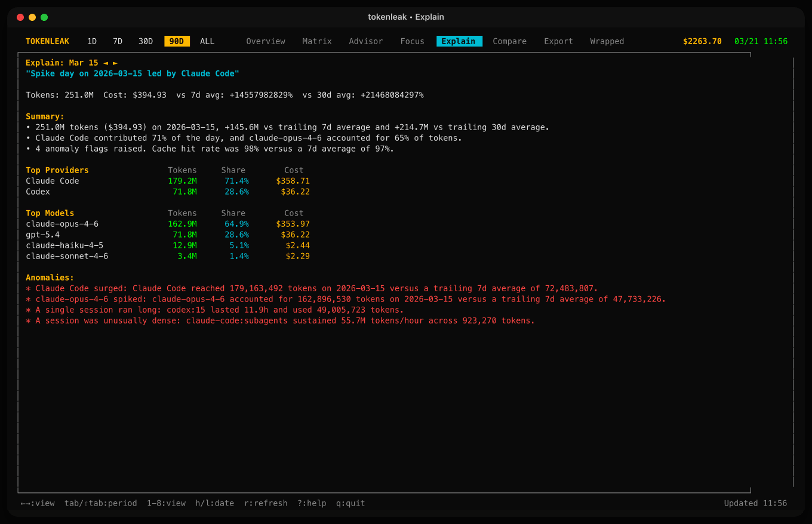Click Claude Code cost $358.71
Viewport: 812px width, 524px height.
pyautogui.click(x=293, y=181)
